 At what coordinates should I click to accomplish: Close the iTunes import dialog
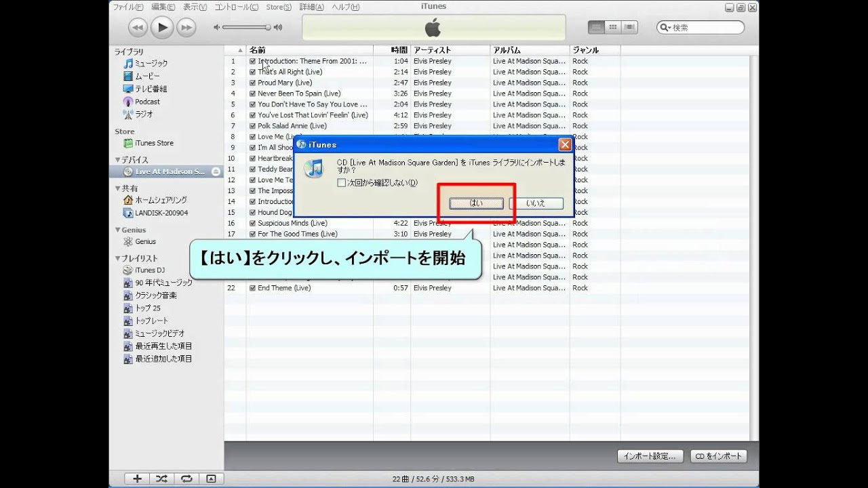pyautogui.click(x=564, y=144)
